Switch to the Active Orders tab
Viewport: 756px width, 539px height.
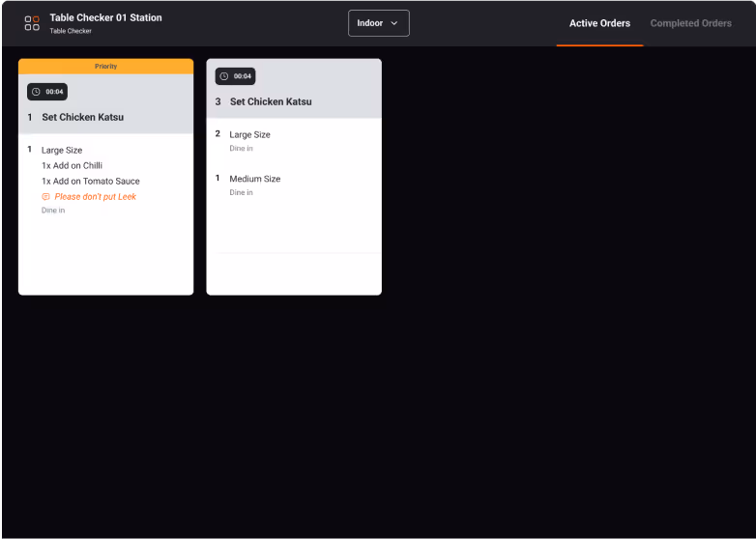pyautogui.click(x=599, y=23)
